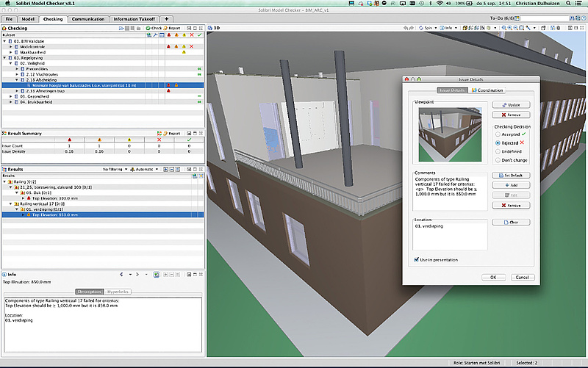This screenshot has width=588, height=368.
Task: Click Update viewpoint button
Action: pos(511,105)
